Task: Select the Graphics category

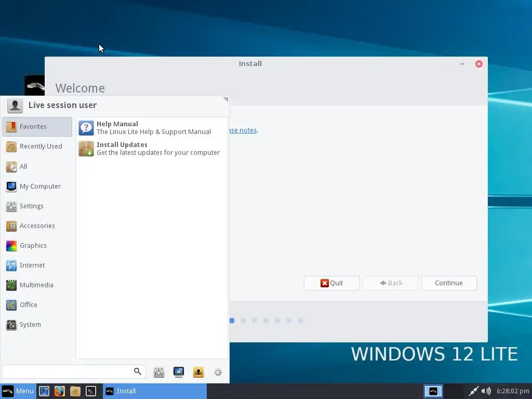Action: tap(37, 245)
